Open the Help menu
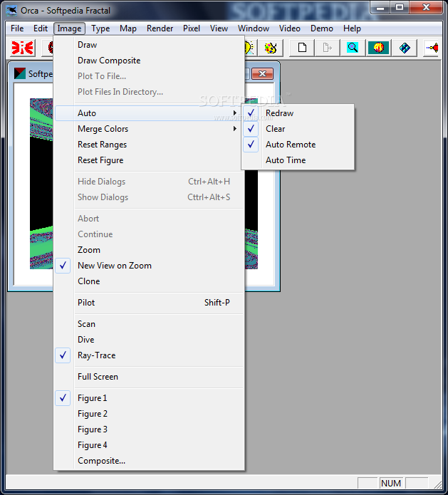Viewport: 448px width, 495px height. click(x=352, y=28)
